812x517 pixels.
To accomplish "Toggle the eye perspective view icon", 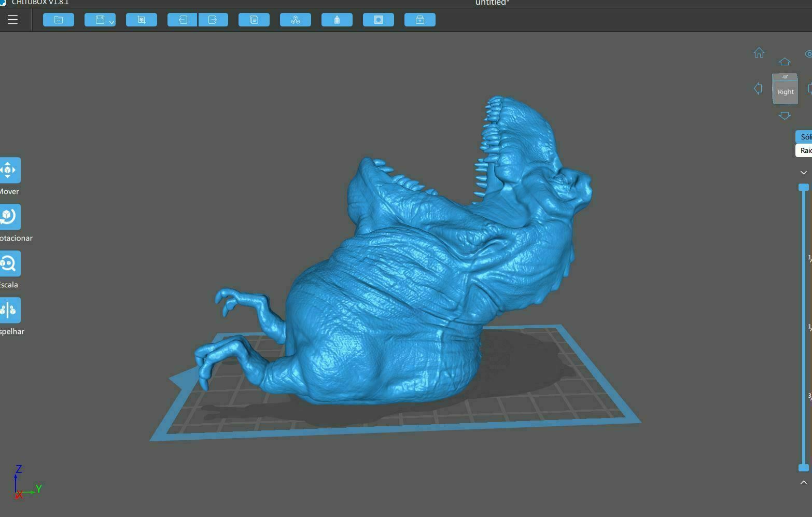I will click(x=808, y=54).
